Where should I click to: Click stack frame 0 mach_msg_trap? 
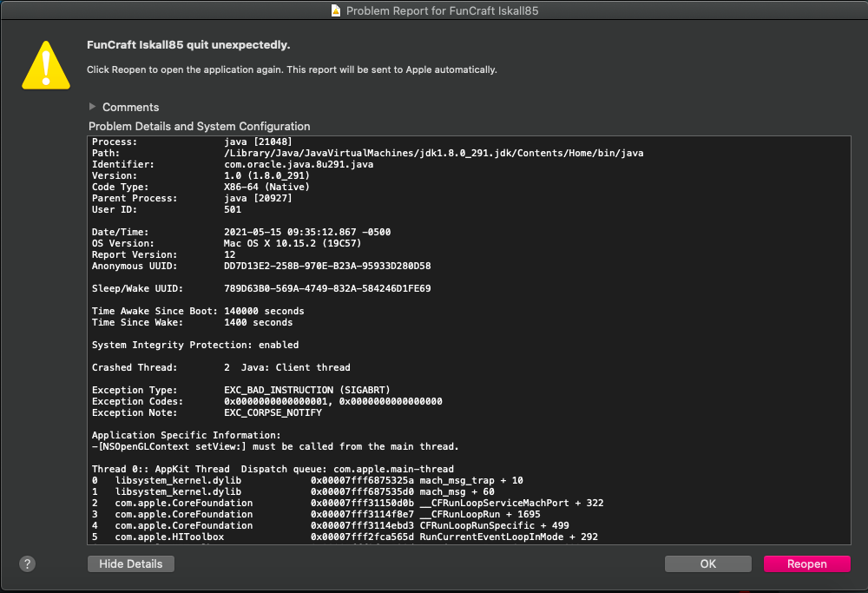pyautogui.click(x=307, y=481)
